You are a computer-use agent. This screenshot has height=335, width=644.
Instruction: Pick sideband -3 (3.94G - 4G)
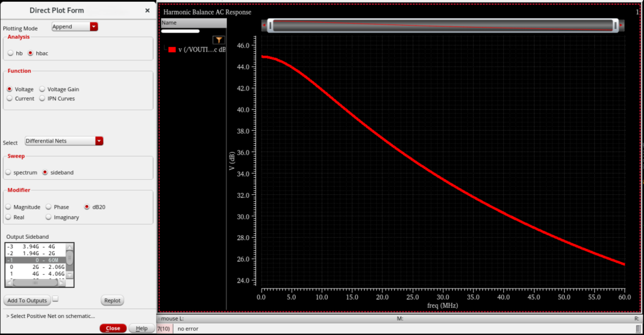click(x=35, y=247)
